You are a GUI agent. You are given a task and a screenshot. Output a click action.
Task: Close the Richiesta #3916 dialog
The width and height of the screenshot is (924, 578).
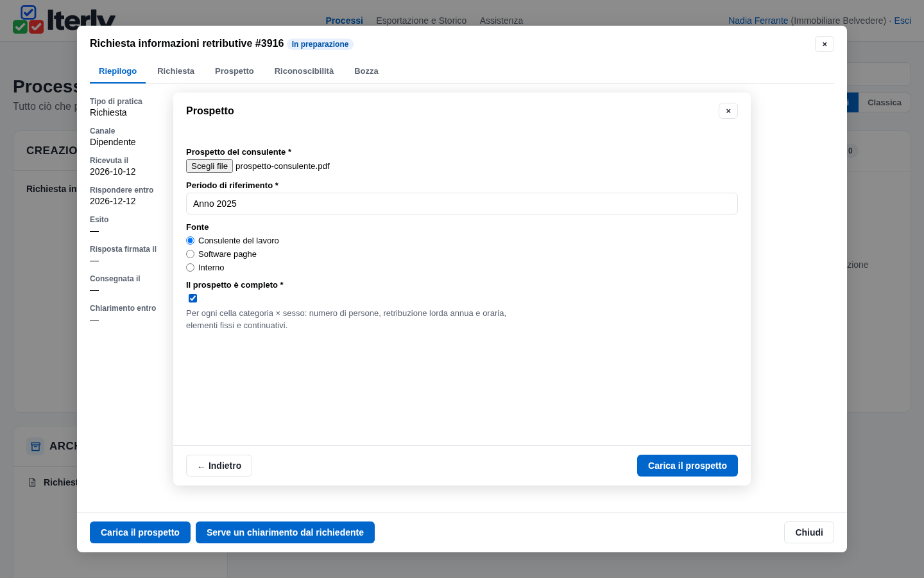tap(825, 44)
